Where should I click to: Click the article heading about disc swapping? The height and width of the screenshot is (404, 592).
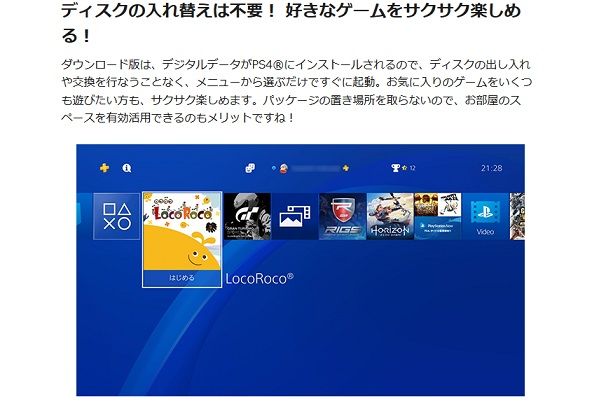[x=291, y=23]
